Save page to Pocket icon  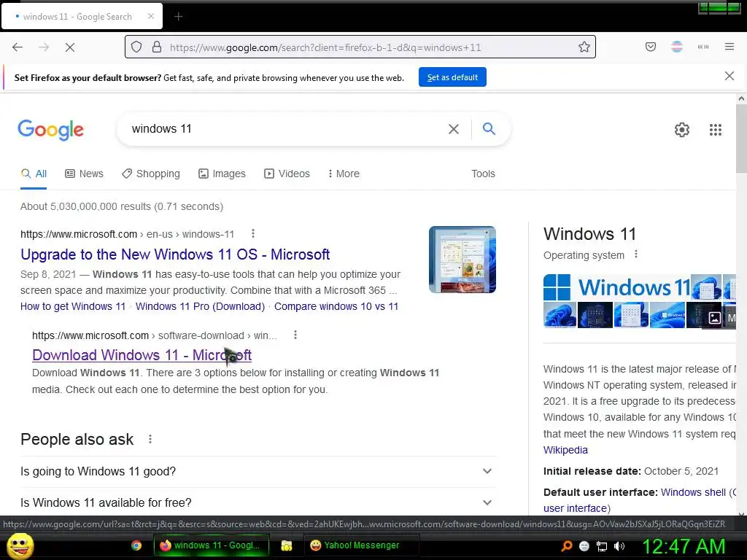tap(650, 47)
